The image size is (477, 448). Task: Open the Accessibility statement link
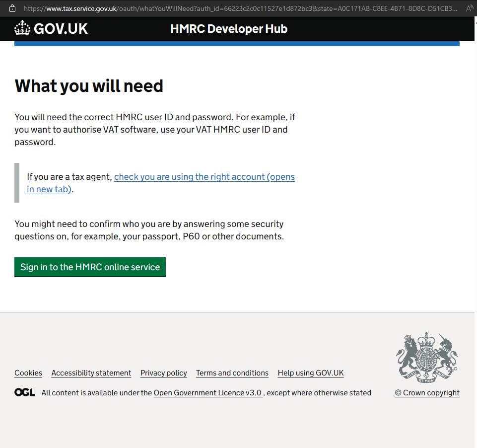[x=91, y=373]
